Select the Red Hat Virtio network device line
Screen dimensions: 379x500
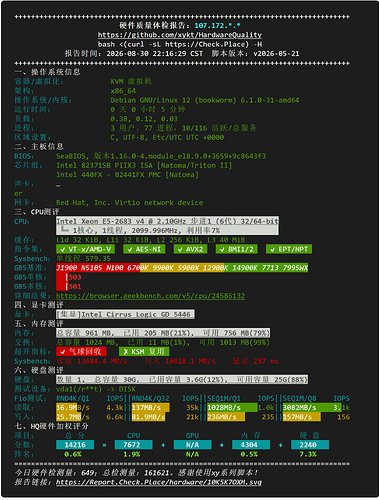click(129, 203)
